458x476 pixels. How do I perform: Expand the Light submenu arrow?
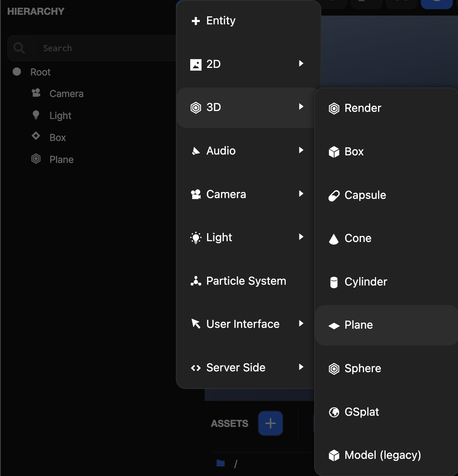click(301, 237)
